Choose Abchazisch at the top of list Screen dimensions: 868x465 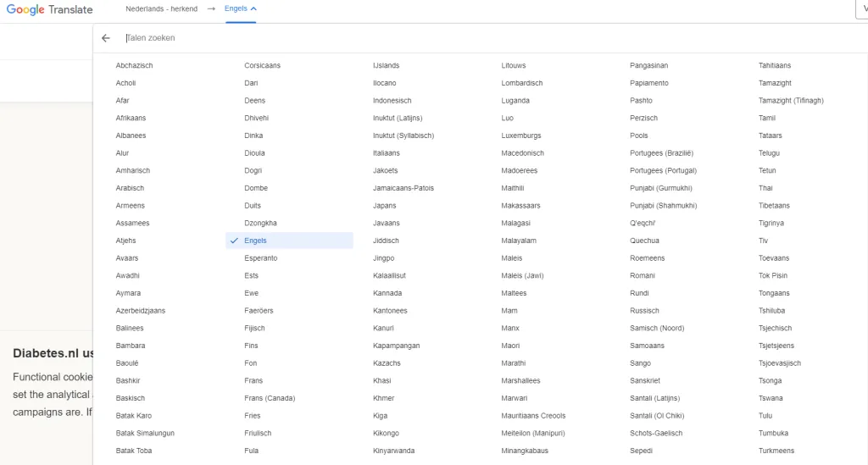134,65
